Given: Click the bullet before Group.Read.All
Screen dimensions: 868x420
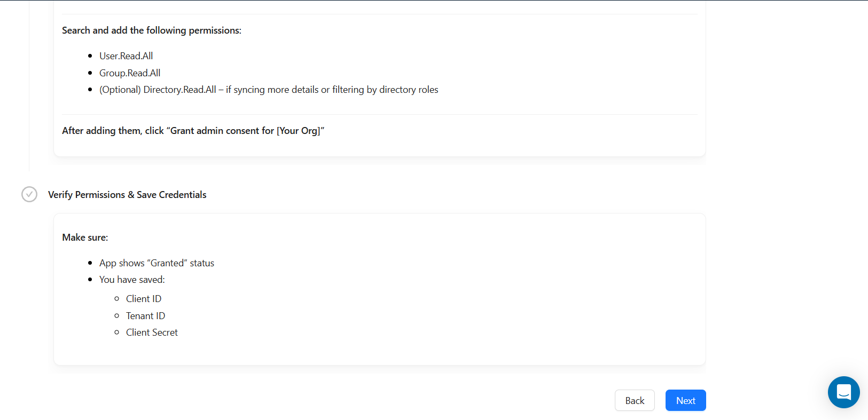Looking at the screenshot, I should [x=90, y=73].
